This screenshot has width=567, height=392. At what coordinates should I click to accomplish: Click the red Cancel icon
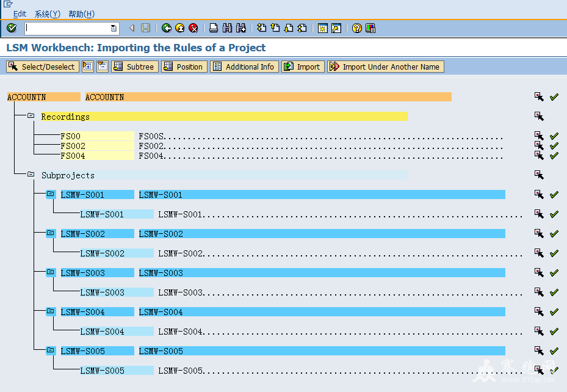[193, 28]
